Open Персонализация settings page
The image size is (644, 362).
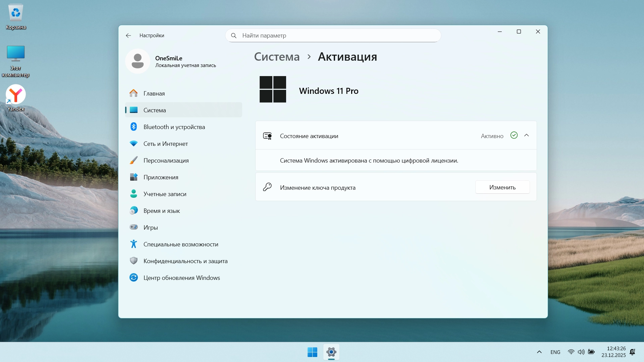tap(166, 161)
